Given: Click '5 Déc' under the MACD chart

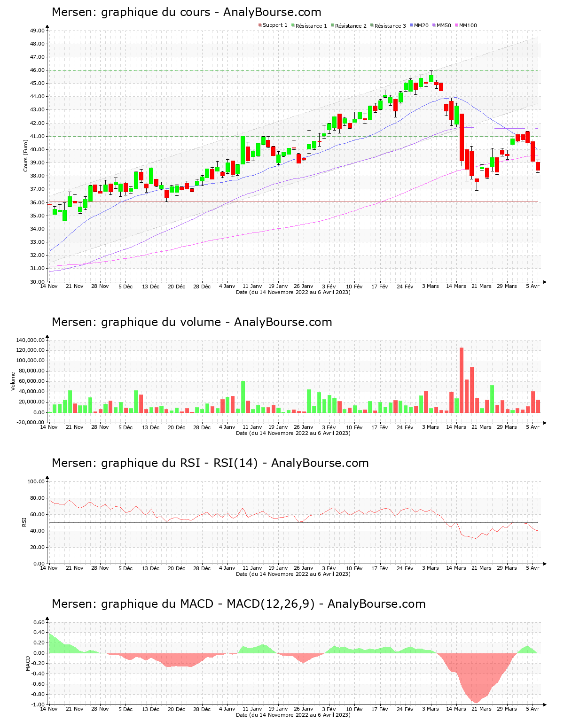Looking at the screenshot, I should [125, 709].
